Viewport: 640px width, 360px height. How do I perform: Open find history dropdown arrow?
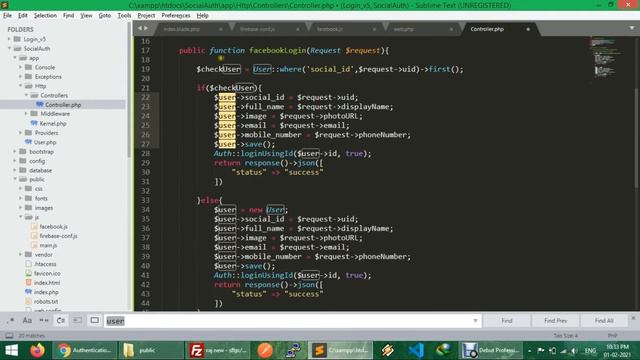(475, 321)
